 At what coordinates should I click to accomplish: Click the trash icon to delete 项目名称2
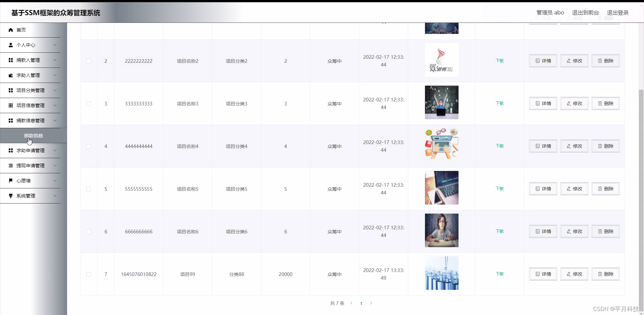tap(600, 61)
